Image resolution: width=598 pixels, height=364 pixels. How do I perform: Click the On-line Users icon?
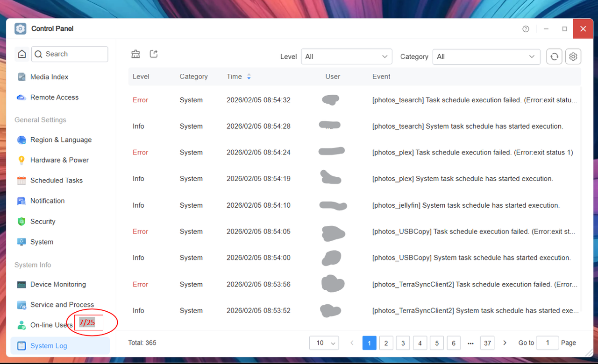(21, 325)
